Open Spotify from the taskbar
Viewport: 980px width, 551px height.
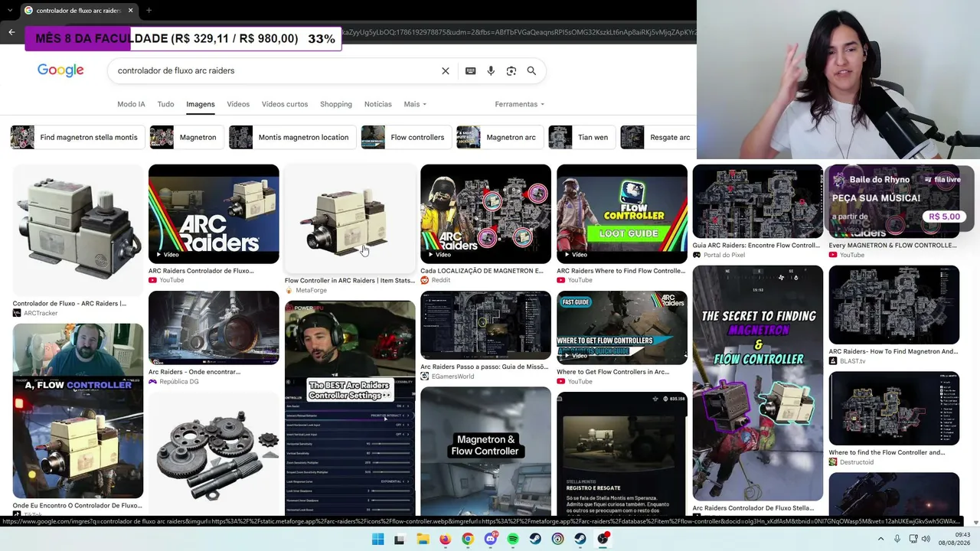click(513, 540)
